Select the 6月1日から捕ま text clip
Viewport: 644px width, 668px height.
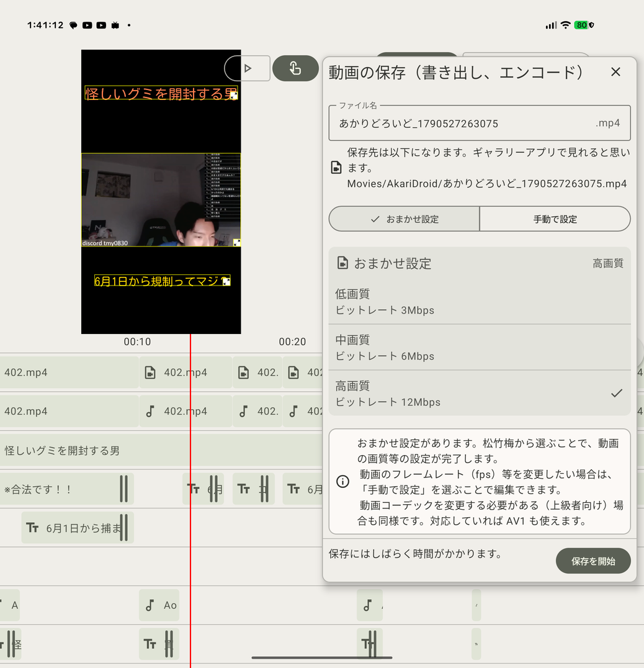(78, 528)
